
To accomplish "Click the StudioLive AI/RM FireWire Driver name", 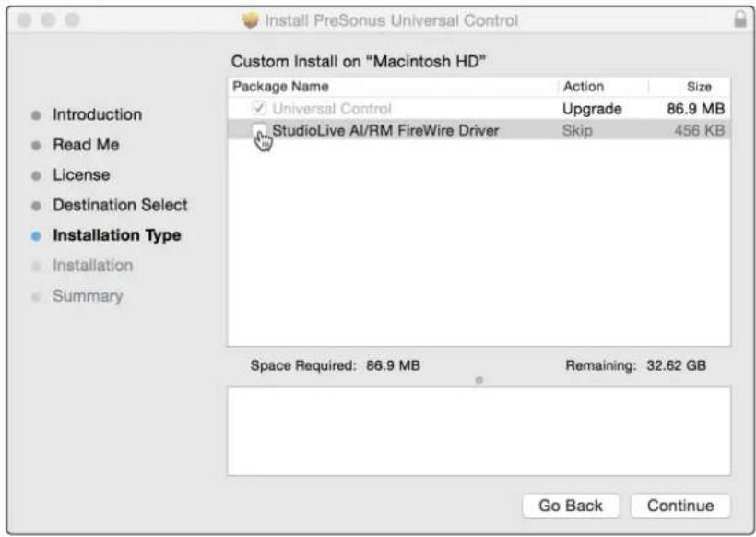I will click(385, 130).
